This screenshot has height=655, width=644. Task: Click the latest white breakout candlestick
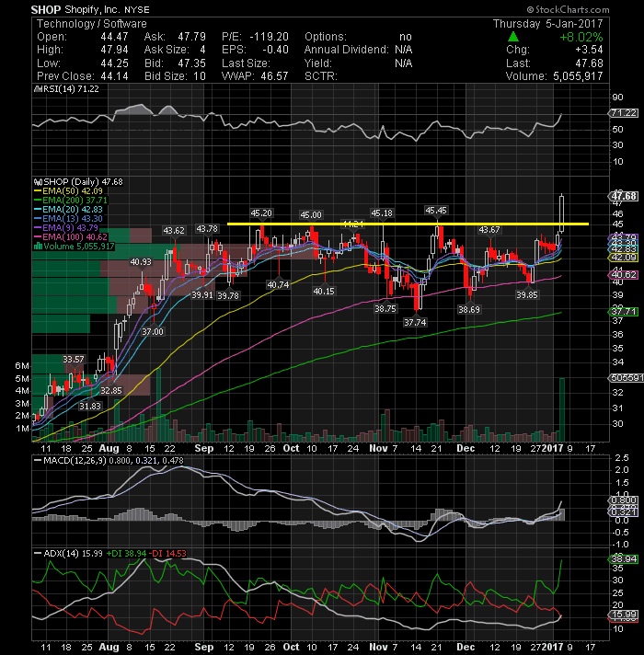pos(562,213)
